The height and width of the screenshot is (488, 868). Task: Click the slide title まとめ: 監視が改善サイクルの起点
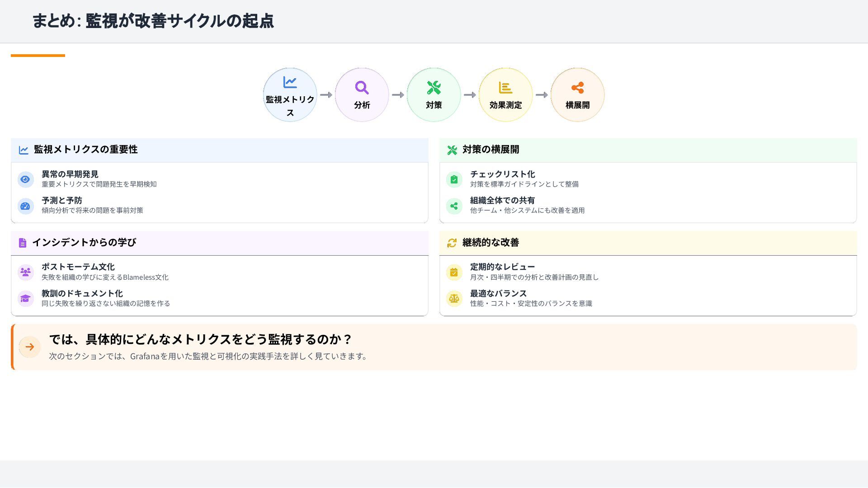click(153, 21)
